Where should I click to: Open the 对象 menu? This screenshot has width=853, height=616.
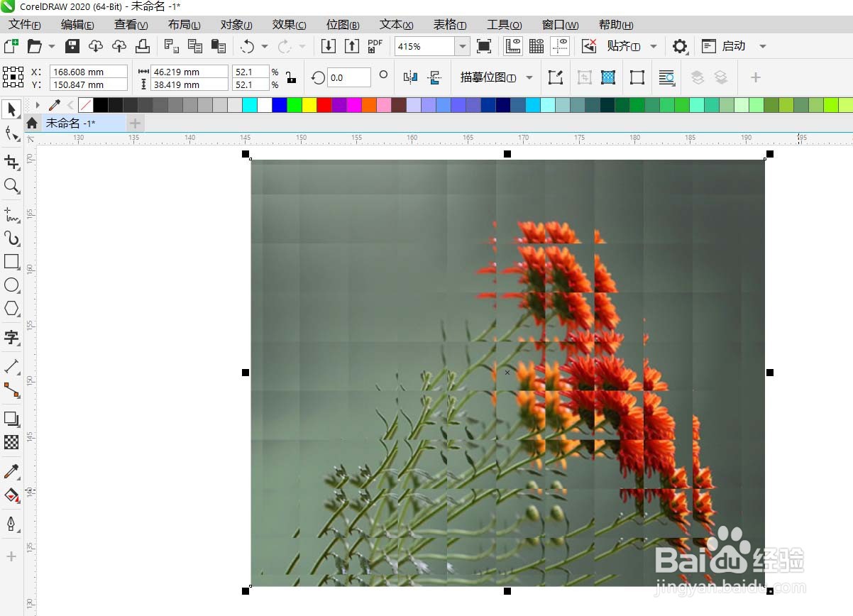point(236,25)
